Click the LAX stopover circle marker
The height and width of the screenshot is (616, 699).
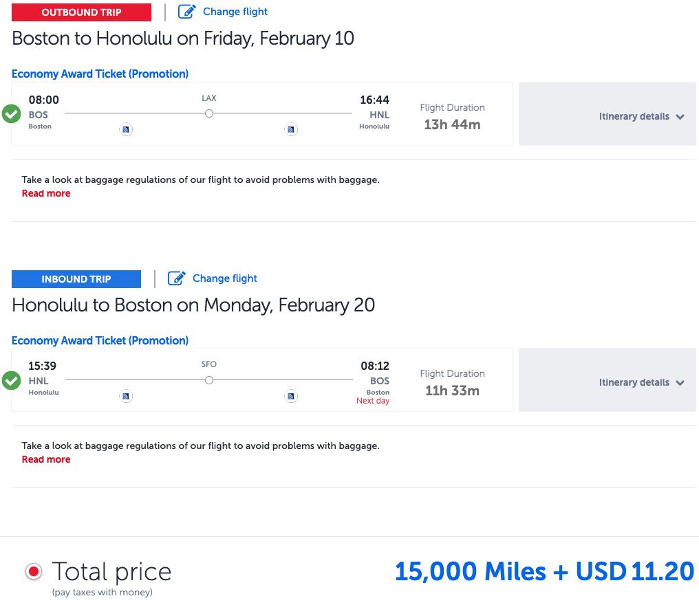[x=208, y=114]
